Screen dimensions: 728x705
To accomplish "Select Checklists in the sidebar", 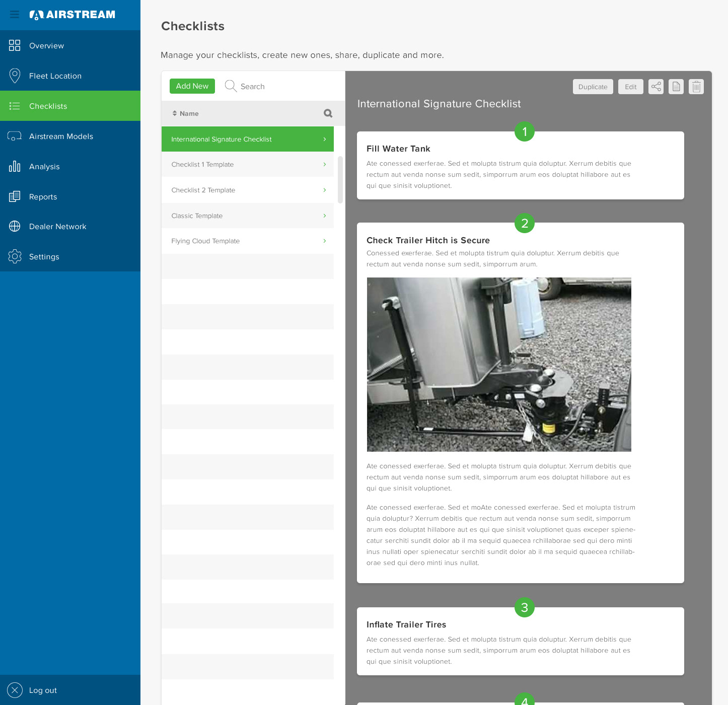I will (x=70, y=106).
